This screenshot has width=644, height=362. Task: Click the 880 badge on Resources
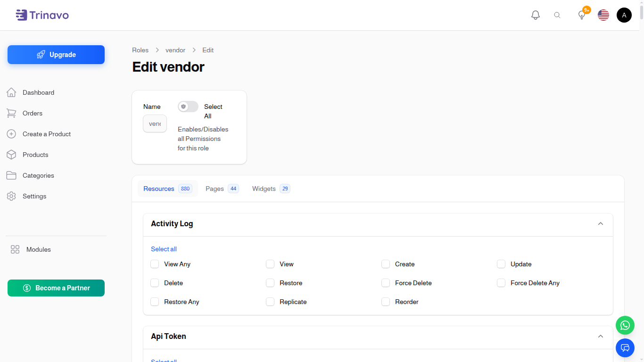coord(185,189)
